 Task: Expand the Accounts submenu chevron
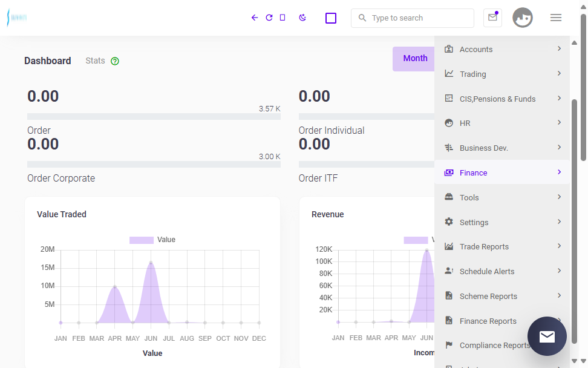[559, 49]
